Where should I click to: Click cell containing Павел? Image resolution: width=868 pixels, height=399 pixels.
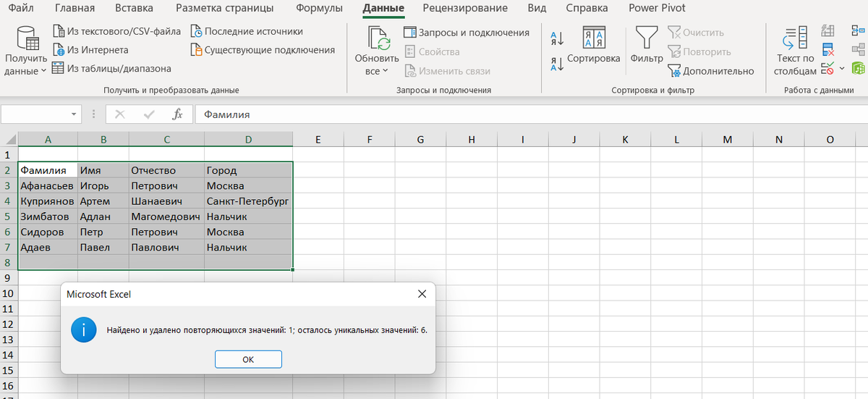103,247
